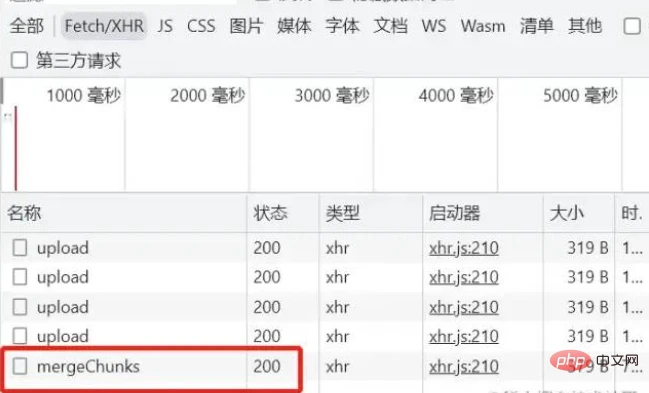Choose the 其他 filter
The width and height of the screenshot is (649, 393).
tap(585, 26)
